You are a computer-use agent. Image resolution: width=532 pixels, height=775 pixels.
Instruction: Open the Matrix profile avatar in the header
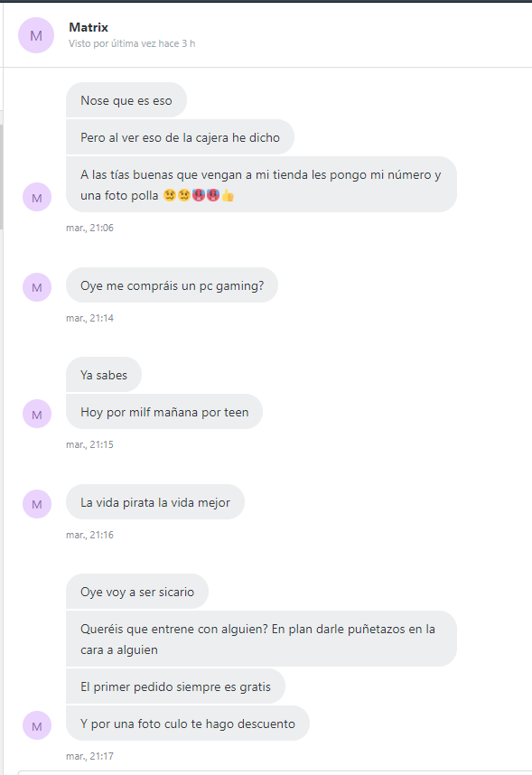point(36,35)
